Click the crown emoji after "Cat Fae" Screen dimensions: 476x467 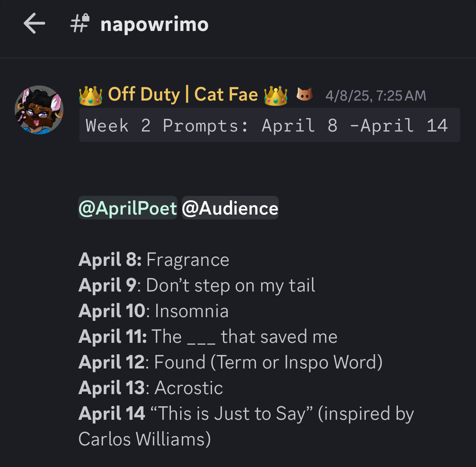pyautogui.click(x=275, y=95)
